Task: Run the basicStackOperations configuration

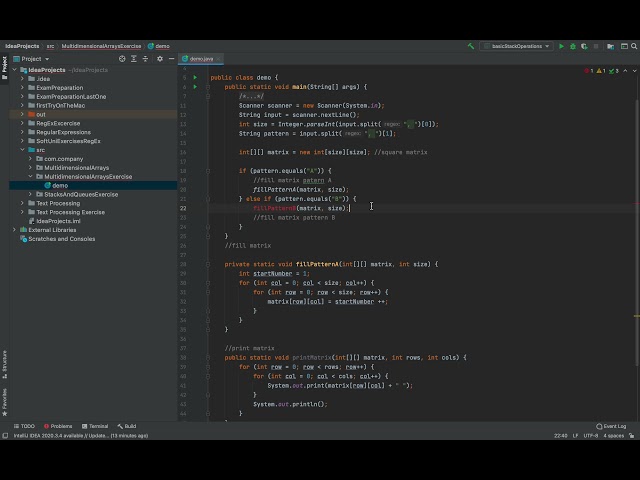Action: [x=561, y=46]
